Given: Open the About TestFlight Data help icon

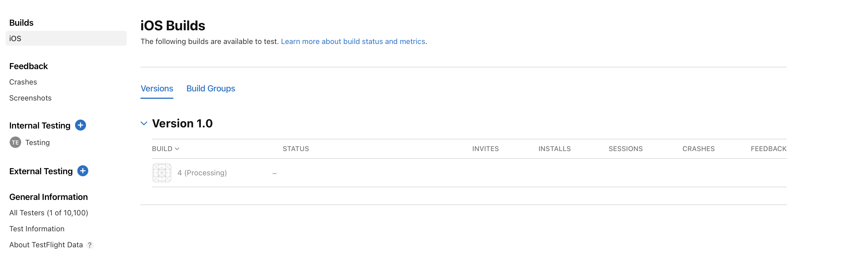Looking at the screenshot, I should coord(90,245).
